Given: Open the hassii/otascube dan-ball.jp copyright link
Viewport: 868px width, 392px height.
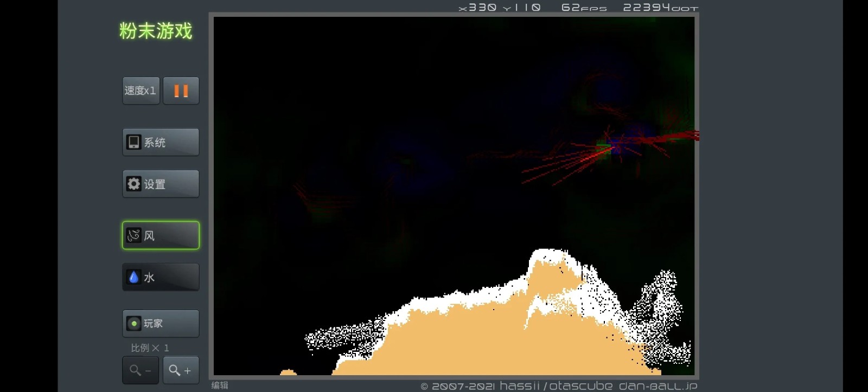Looking at the screenshot, I should (x=559, y=386).
